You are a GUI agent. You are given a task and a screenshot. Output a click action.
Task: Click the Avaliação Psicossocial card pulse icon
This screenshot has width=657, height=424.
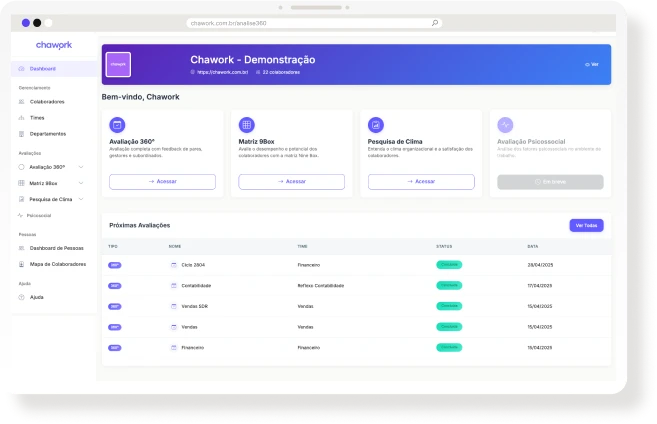(505, 125)
